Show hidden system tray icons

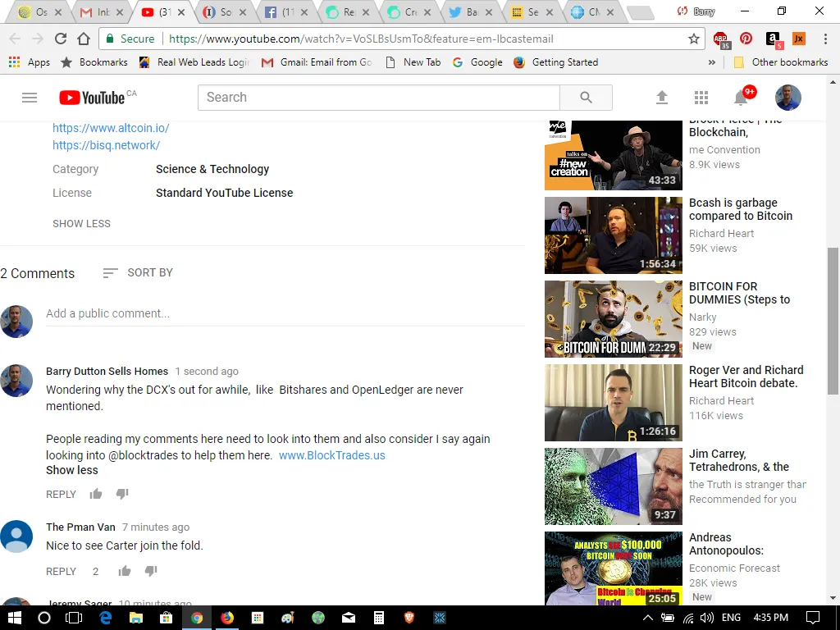(x=648, y=619)
